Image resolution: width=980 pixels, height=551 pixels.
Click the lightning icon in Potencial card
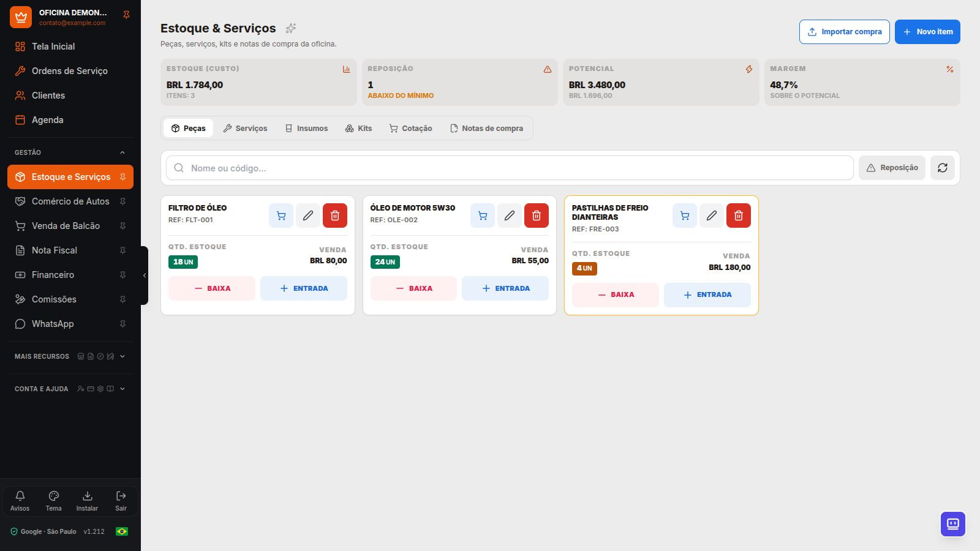pos(749,69)
